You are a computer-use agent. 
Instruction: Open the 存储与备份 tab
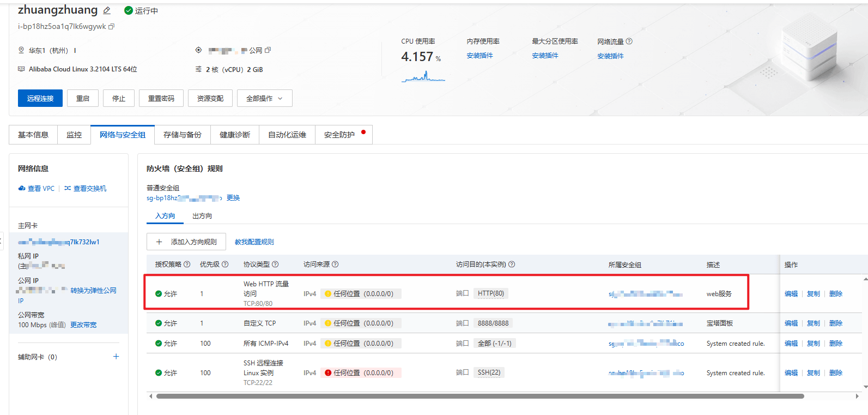183,135
